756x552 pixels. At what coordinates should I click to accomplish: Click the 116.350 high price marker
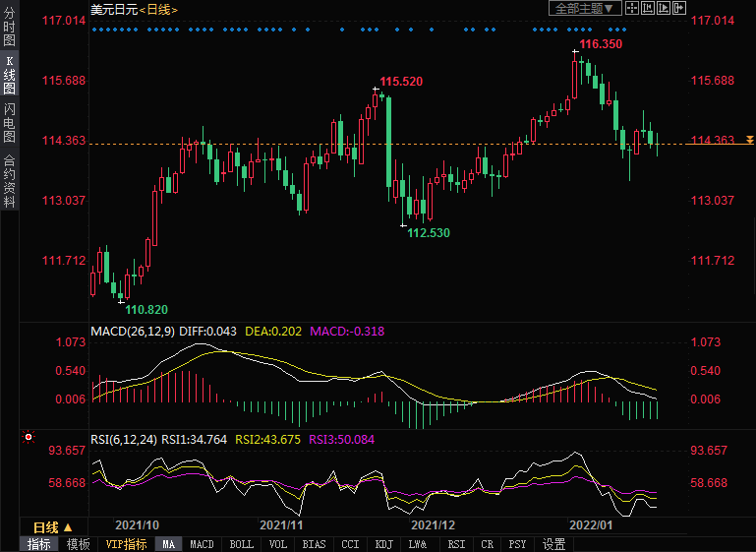pyautogui.click(x=600, y=44)
